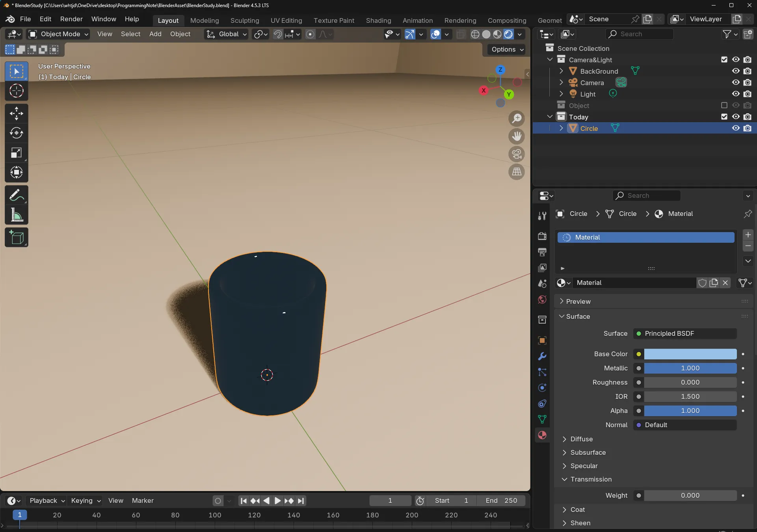Click the play animation button
The width and height of the screenshot is (757, 532).
click(277, 500)
